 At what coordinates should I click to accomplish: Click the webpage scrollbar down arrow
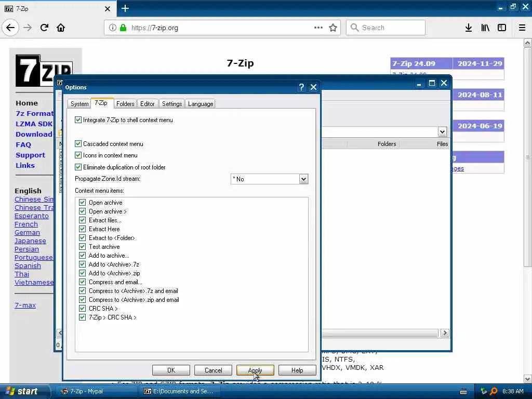pyautogui.click(x=528, y=379)
